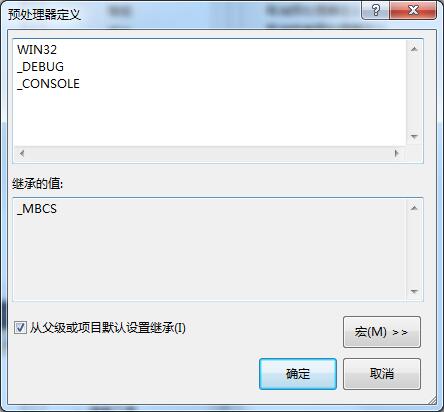The image size is (444, 412).
Task: Click up arrow of definitions scrollbar
Action: pyautogui.click(x=414, y=49)
